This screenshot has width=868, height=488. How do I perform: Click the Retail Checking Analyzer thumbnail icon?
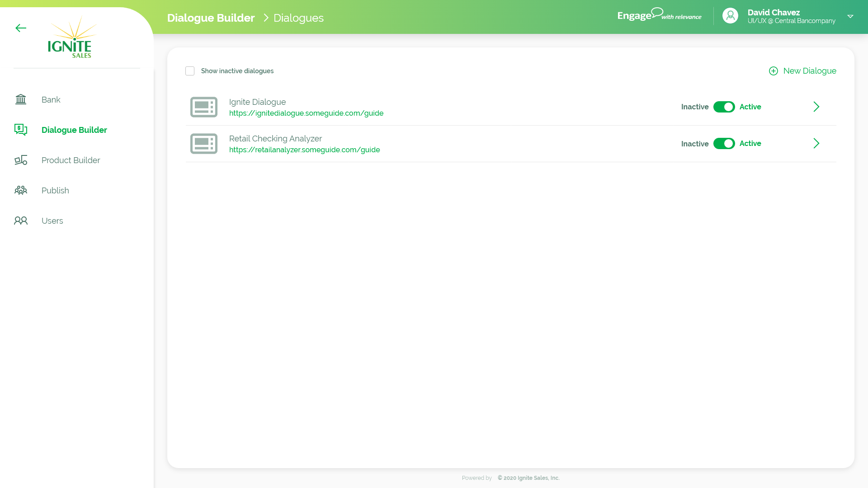pyautogui.click(x=204, y=144)
